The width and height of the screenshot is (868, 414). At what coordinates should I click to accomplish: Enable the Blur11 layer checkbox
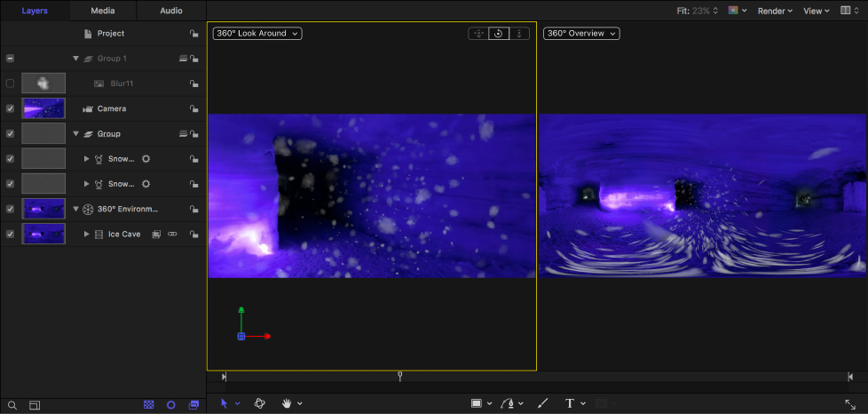[10, 84]
